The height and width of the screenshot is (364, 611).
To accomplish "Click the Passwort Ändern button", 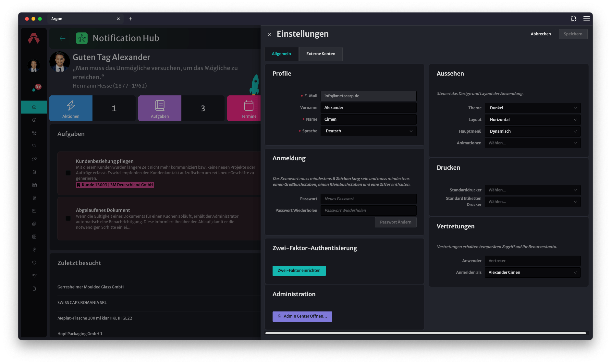I will [x=396, y=222].
